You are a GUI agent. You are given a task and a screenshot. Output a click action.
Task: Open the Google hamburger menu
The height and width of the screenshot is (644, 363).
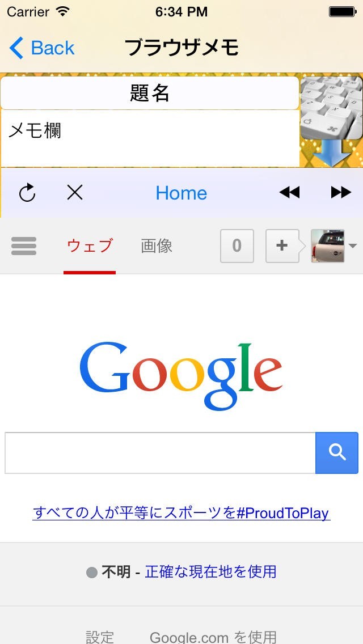[x=24, y=246]
